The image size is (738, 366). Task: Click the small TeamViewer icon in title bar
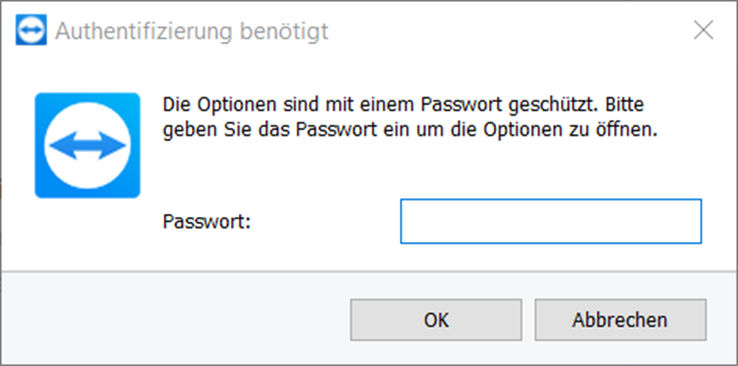[x=31, y=30]
